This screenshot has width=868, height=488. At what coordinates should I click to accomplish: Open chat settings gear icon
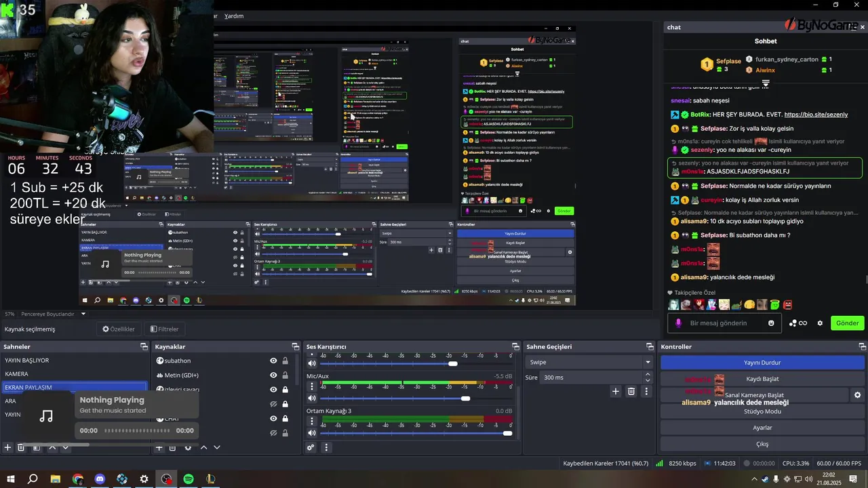point(820,323)
